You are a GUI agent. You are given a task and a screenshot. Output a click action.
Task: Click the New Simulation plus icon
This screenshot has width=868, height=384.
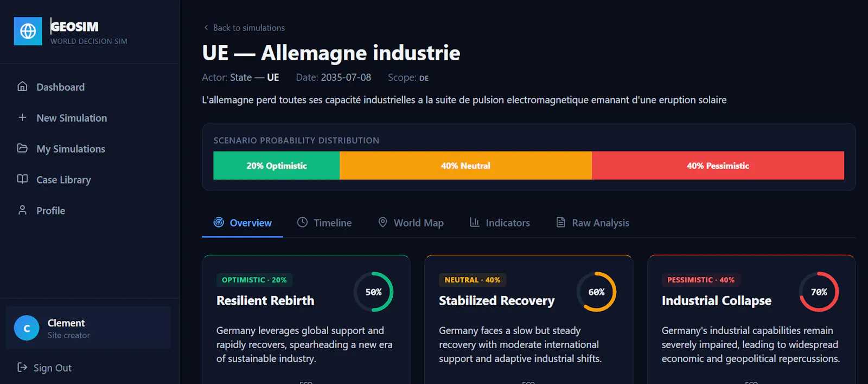pyautogui.click(x=22, y=117)
